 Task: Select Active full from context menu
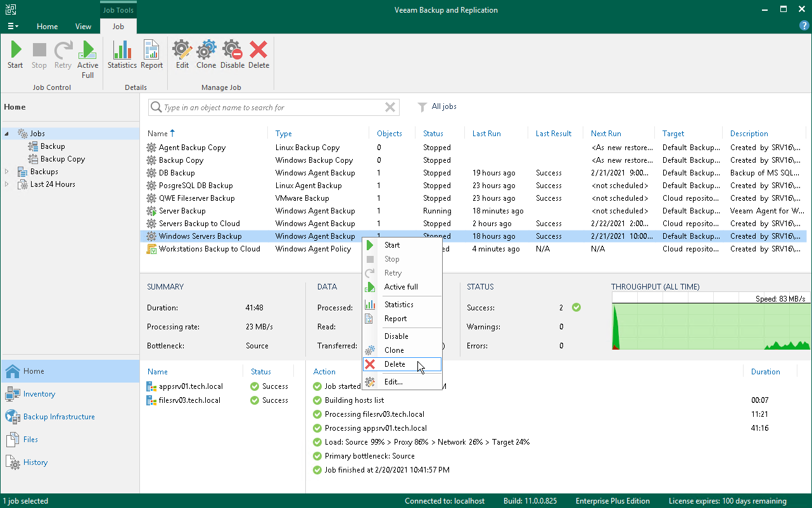[x=402, y=287]
